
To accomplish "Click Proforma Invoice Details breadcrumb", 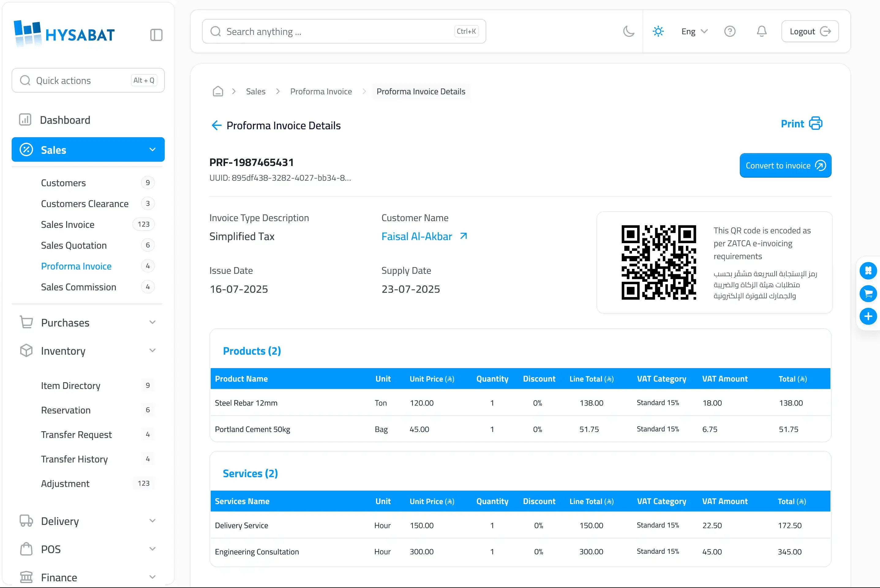I will (421, 92).
